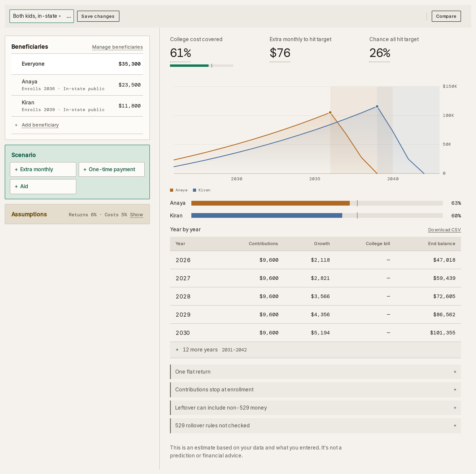Click plus icon on 529 rollover rules row
The height and width of the screenshot is (474, 476).
(455, 425)
